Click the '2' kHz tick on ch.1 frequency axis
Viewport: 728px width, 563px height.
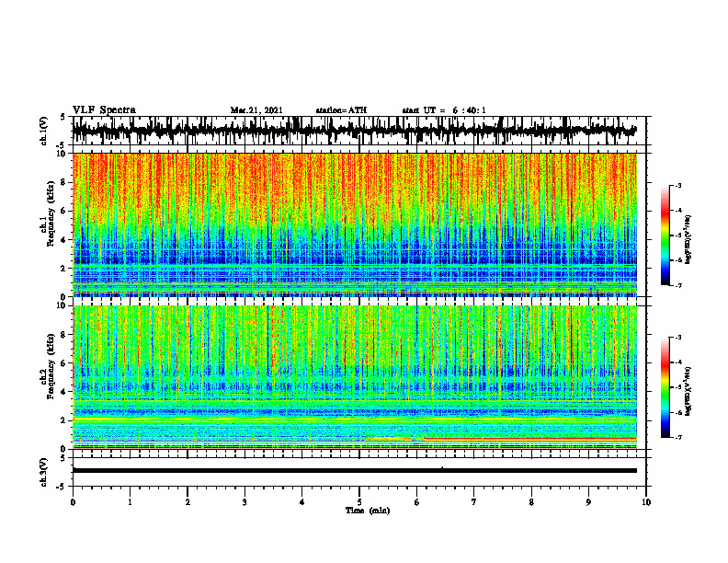pos(63,269)
